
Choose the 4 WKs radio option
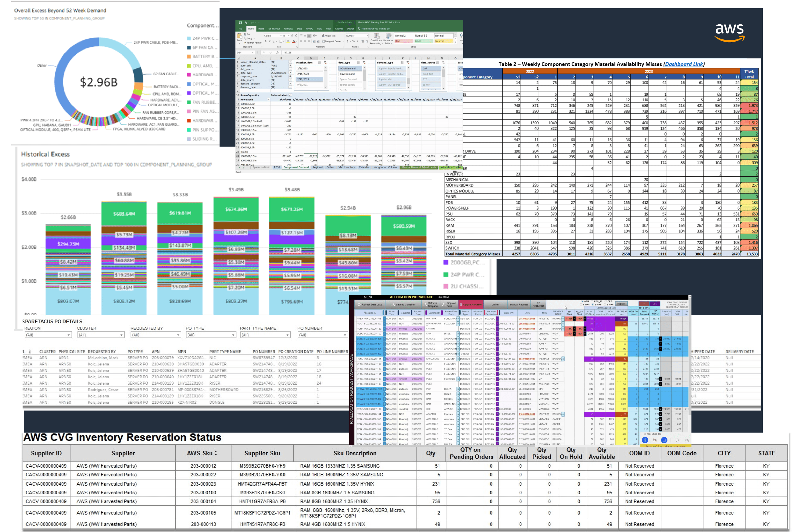(x=581, y=305)
